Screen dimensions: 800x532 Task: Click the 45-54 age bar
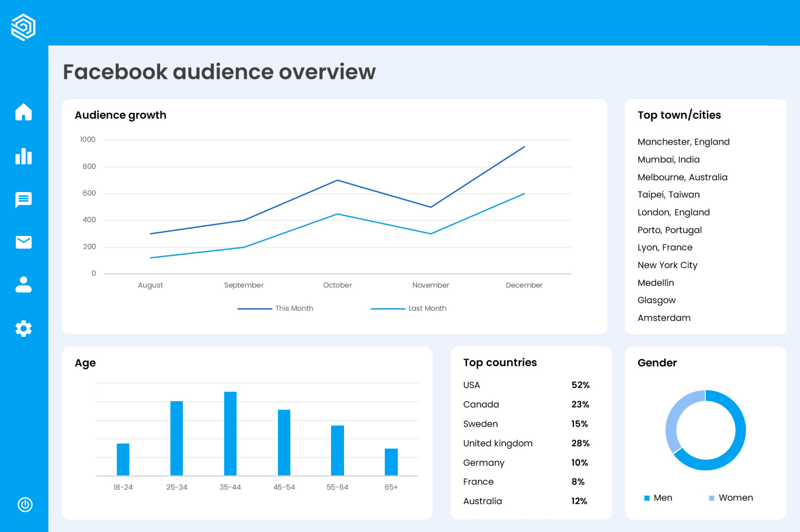(x=284, y=443)
